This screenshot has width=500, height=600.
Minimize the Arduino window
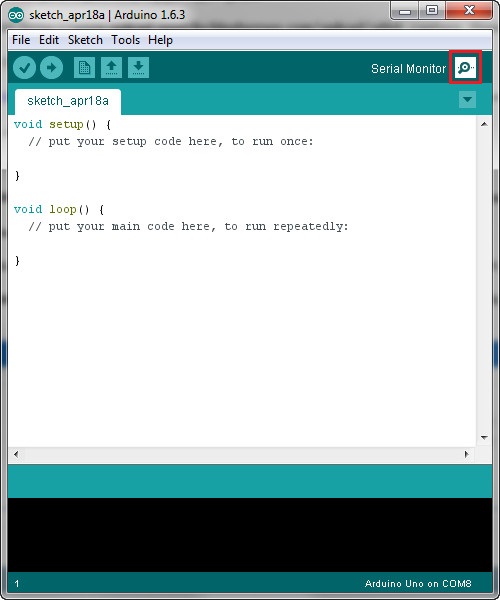404,11
